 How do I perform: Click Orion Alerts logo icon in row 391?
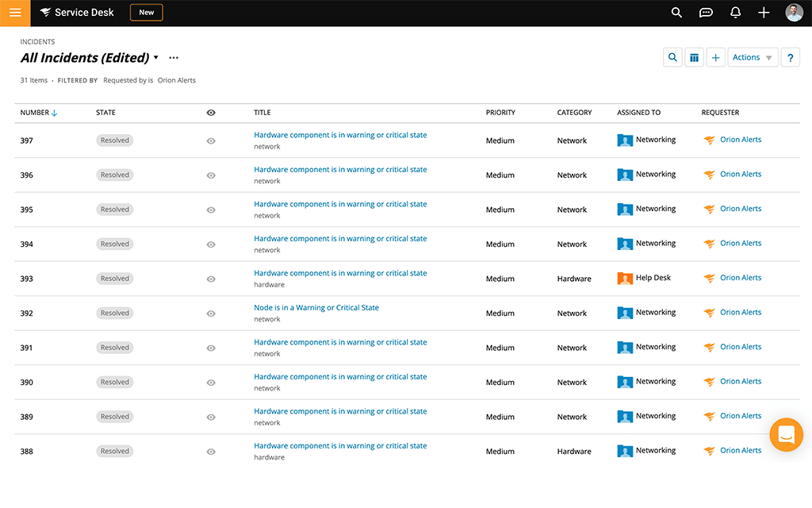coord(709,348)
